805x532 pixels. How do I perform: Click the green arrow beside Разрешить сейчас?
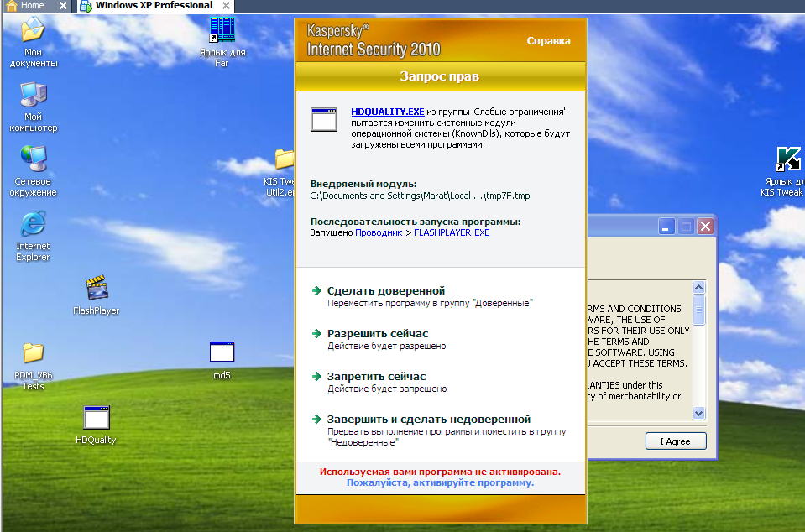[x=316, y=333]
